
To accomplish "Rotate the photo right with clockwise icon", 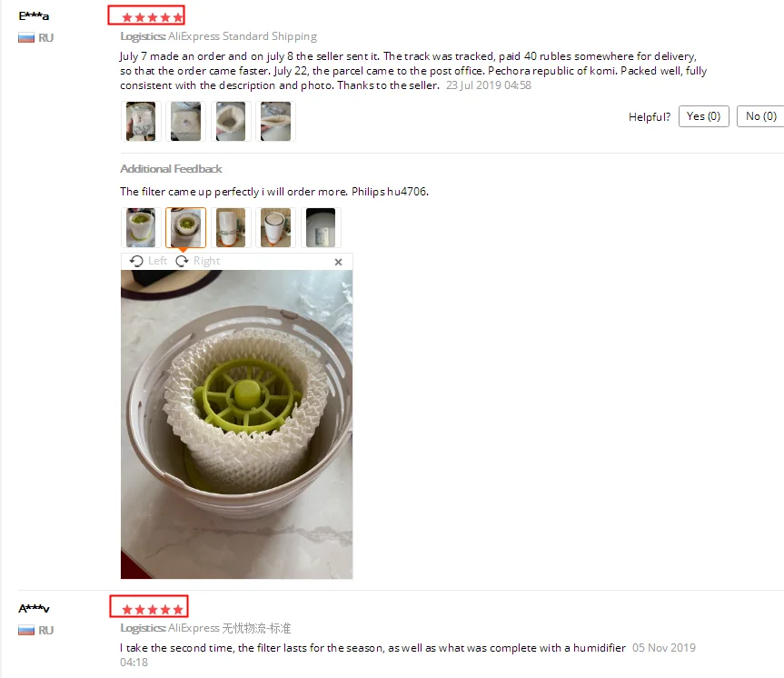I will tap(182, 261).
